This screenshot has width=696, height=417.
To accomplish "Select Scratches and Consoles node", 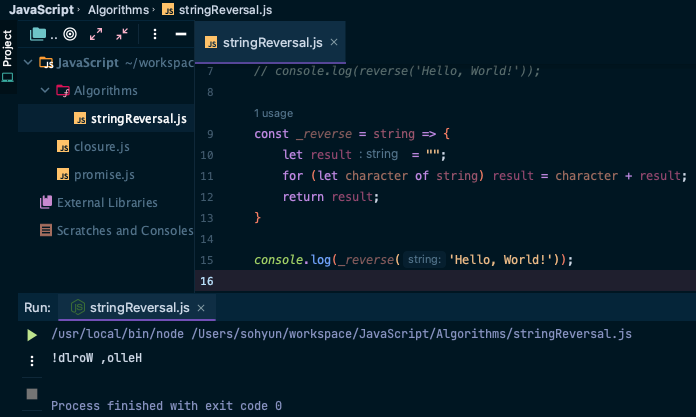I will click(x=107, y=230).
